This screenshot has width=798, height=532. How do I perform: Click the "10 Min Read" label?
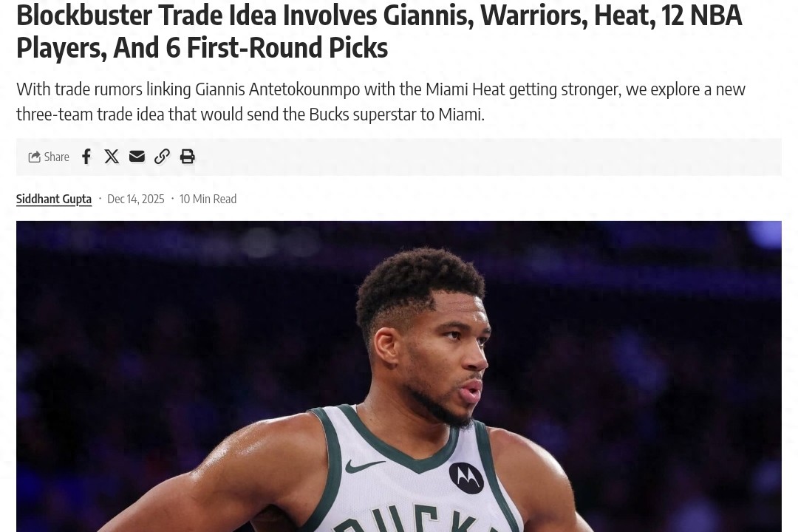click(x=208, y=199)
